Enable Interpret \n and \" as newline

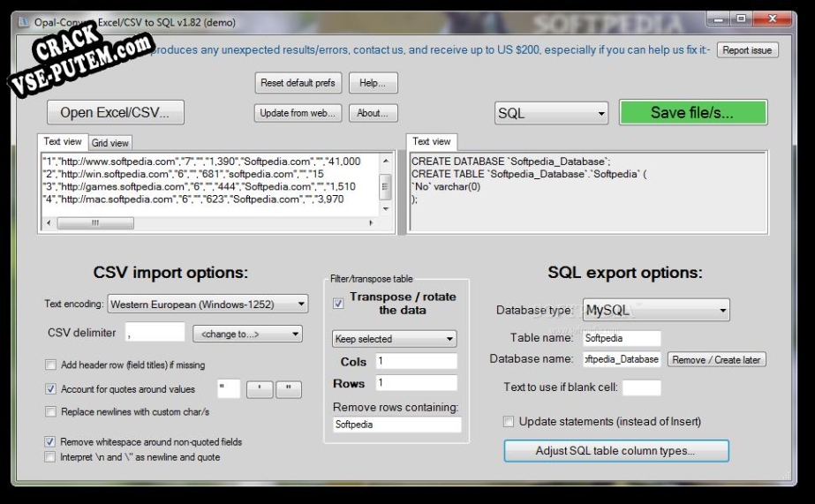click(x=50, y=456)
